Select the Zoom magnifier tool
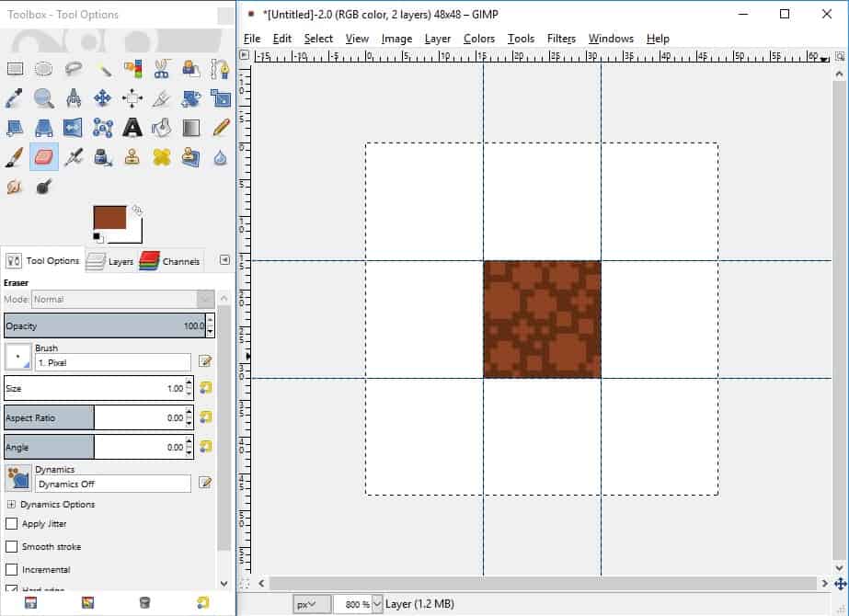Screen dimensions: 849x616 click(x=44, y=98)
